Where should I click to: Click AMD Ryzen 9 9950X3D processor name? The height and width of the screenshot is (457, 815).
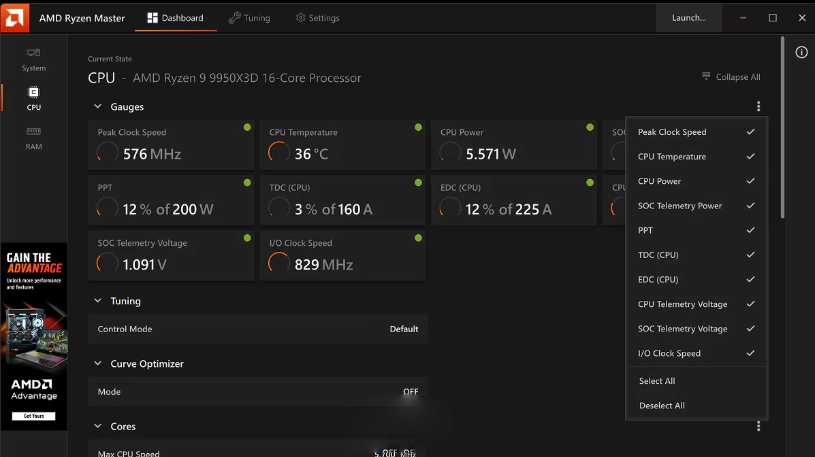247,78
